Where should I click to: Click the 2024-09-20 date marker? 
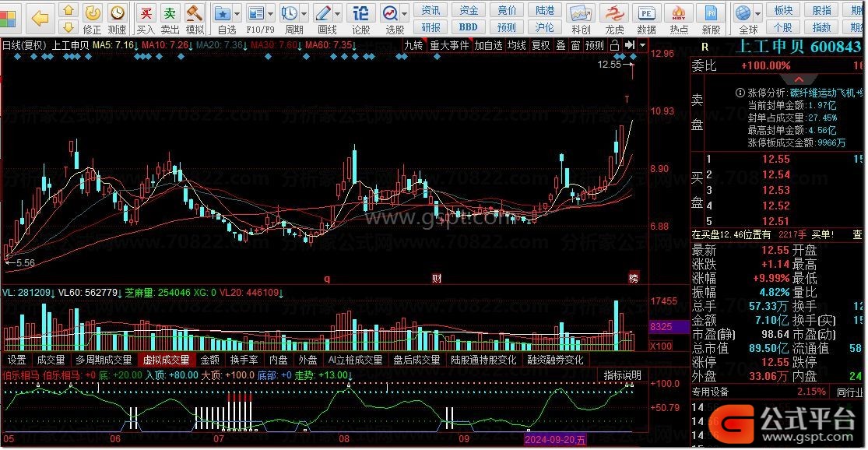(555, 440)
